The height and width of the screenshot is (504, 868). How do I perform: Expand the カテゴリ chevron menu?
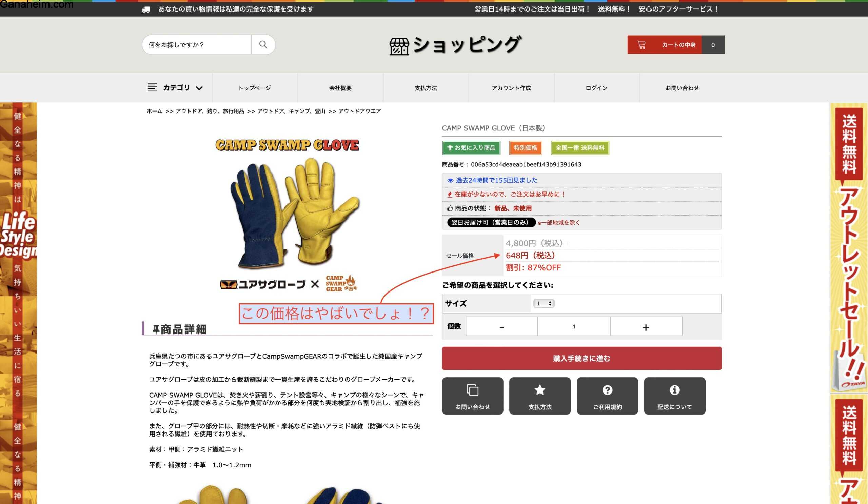point(199,88)
